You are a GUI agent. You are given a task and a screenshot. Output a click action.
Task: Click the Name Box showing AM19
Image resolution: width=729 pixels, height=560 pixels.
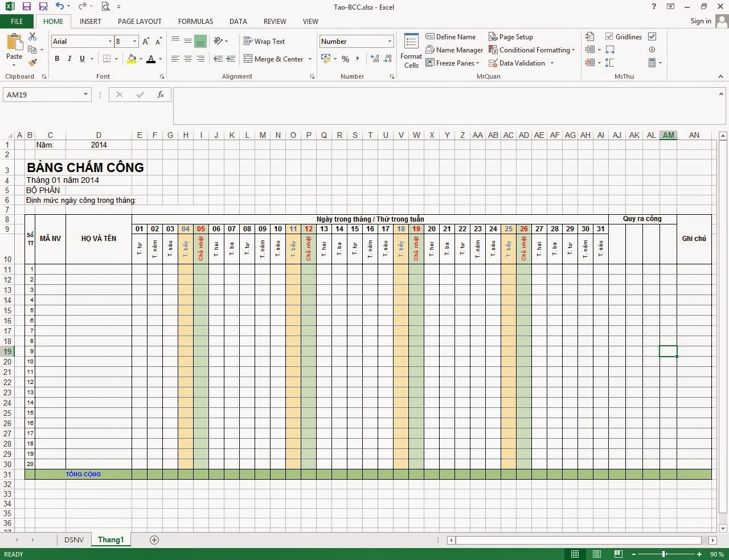[47, 95]
